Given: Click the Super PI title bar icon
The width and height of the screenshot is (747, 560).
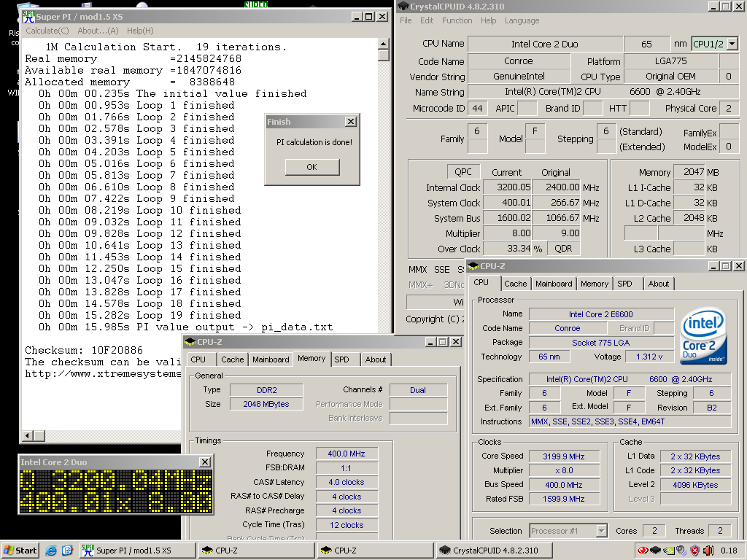Looking at the screenshot, I should click(x=28, y=16).
